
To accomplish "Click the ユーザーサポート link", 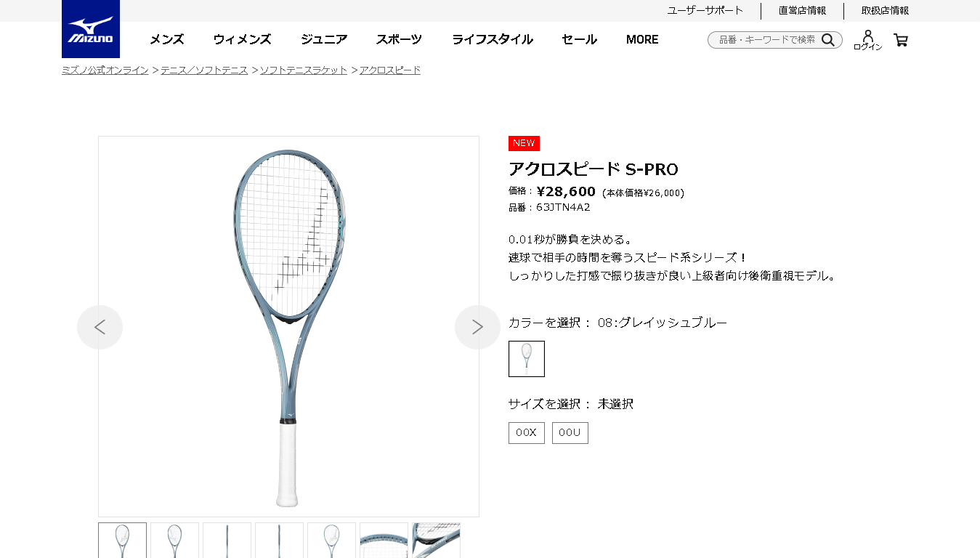I will tap(705, 10).
